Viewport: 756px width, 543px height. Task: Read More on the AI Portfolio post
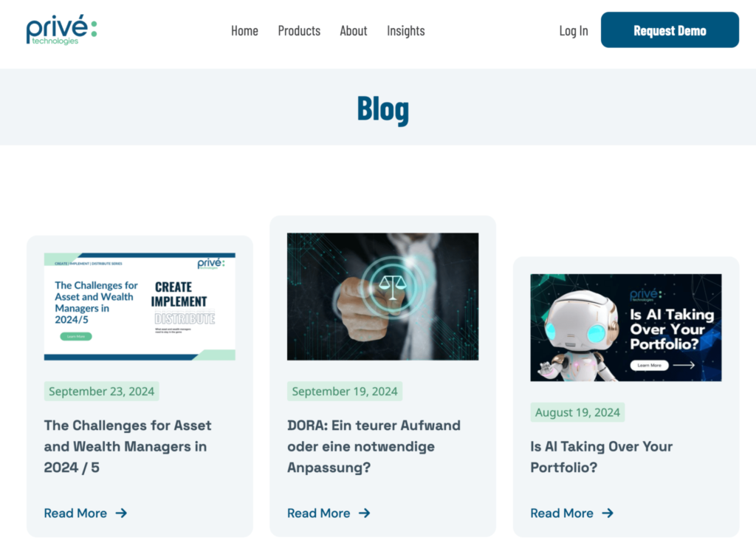562,513
